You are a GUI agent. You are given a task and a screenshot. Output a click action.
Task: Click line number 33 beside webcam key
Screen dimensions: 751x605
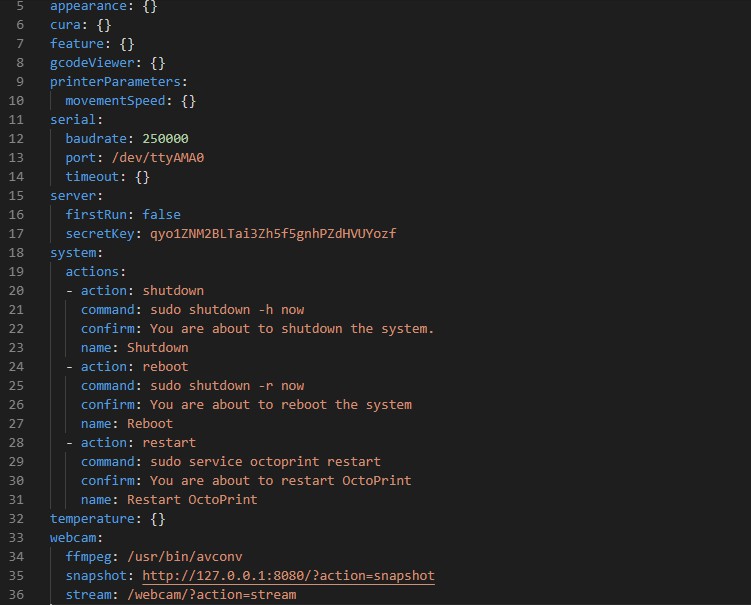click(x=15, y=538)
